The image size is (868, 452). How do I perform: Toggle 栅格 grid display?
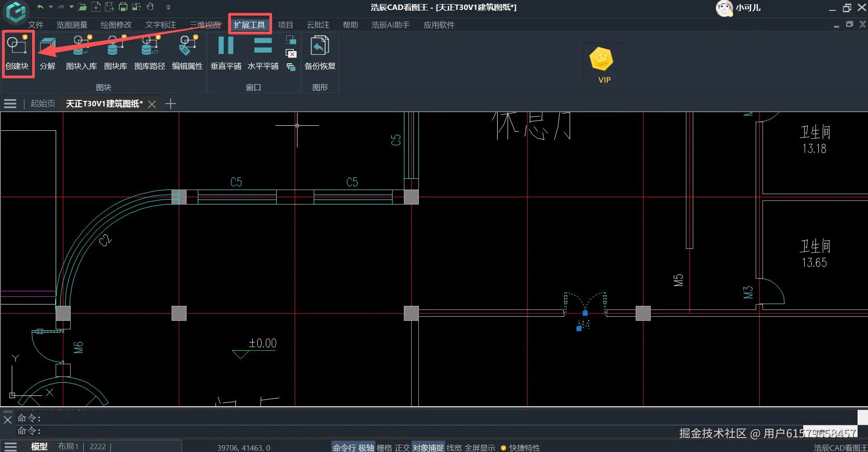pos(384,447)
